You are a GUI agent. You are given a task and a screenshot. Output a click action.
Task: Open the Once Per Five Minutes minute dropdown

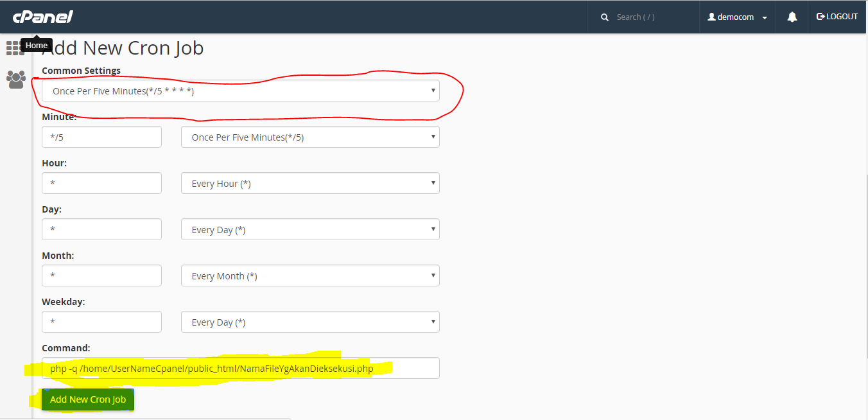pyautogui.click(x=310, y=137)
